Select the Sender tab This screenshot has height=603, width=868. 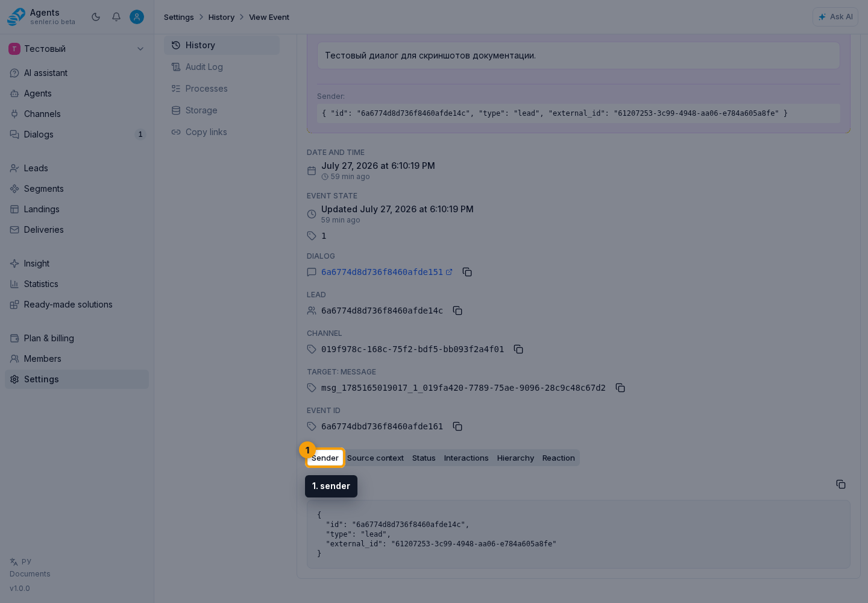pos(325,458)
